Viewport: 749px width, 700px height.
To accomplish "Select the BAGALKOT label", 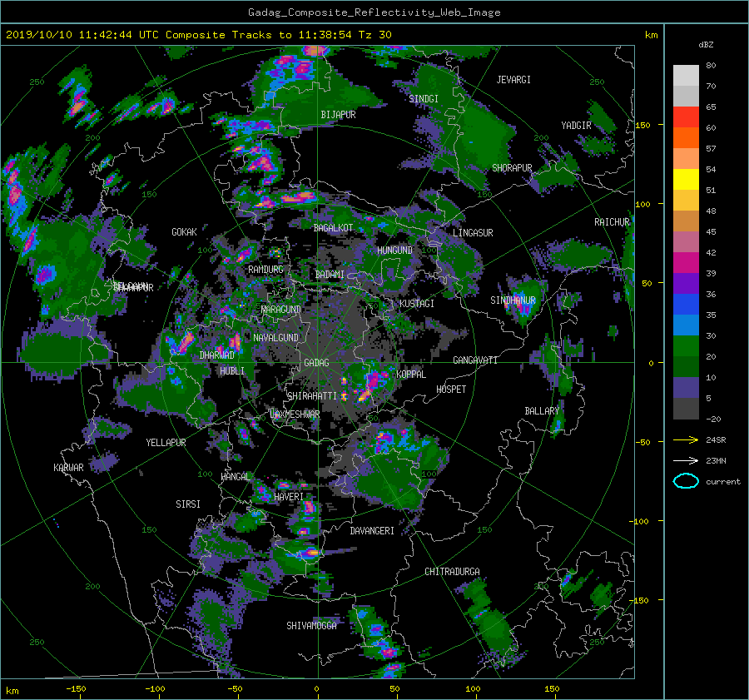I will (333, 228).
